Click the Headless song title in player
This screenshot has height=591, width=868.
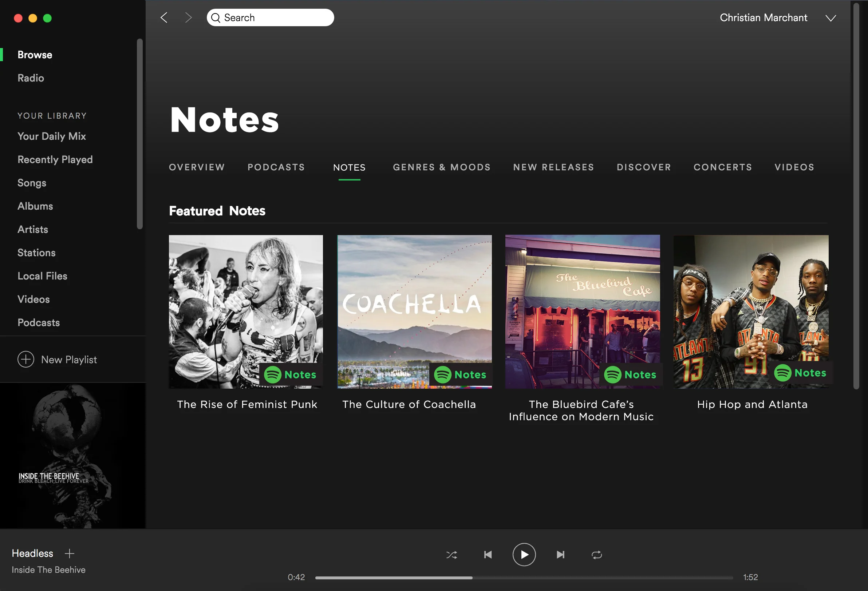[x=32, y=553]
